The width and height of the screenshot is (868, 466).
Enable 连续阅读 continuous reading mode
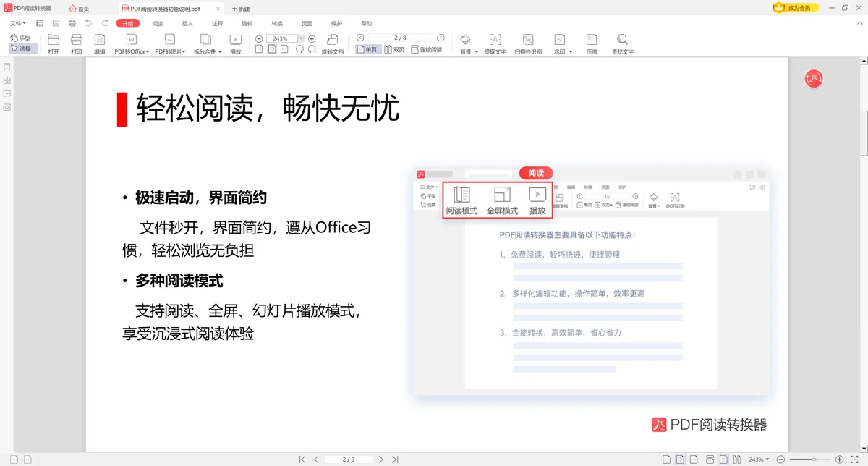coord(426,49)
